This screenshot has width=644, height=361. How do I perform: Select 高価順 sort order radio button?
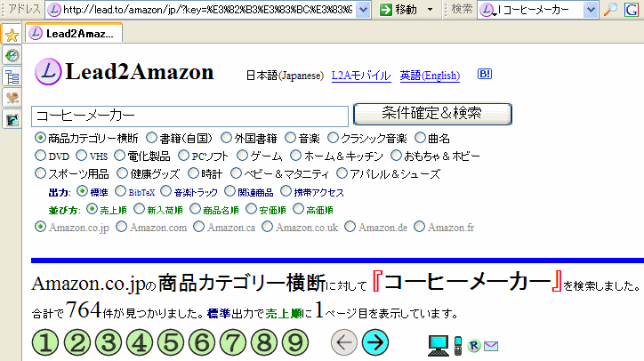point(298,209)
